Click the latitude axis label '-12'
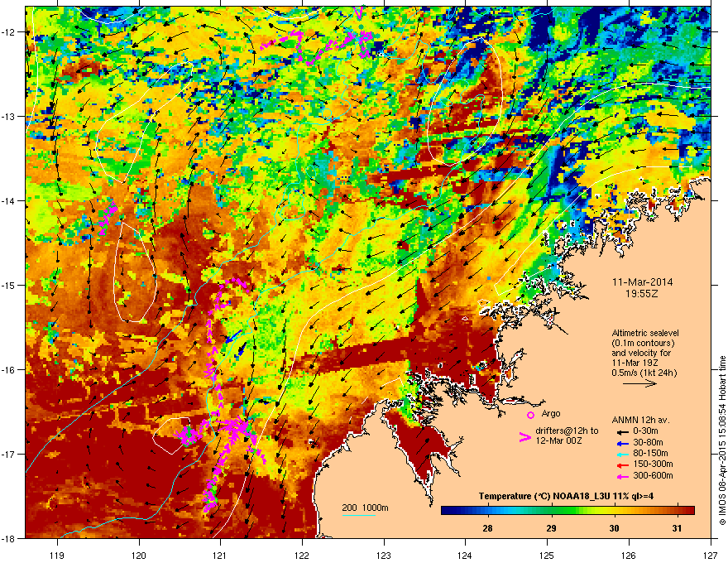Screen dimensions: 728x563 9,32
